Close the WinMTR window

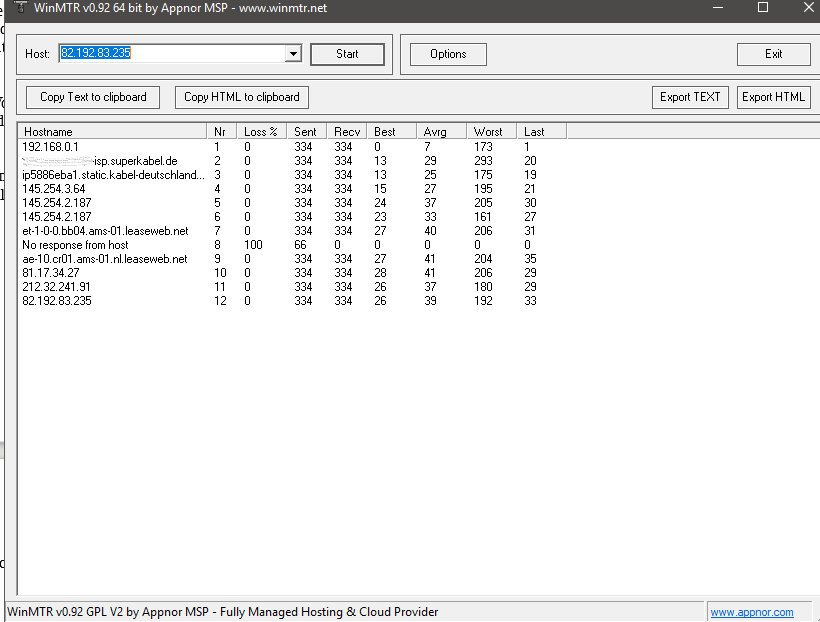(x=808, y=7)
